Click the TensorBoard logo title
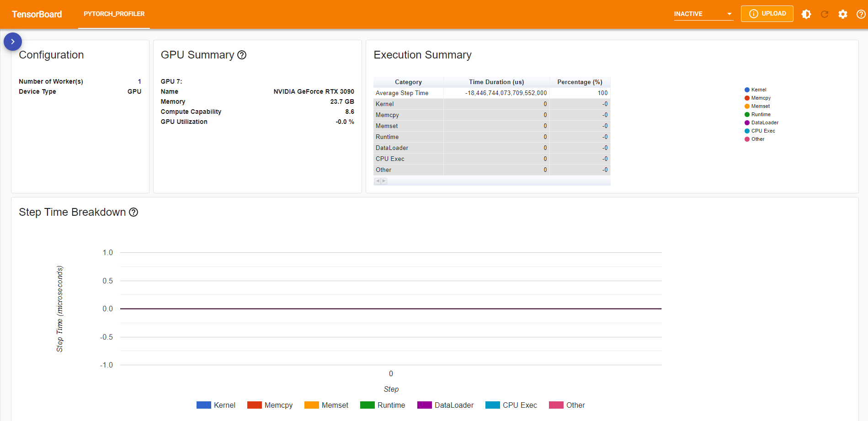 point(37,14)
